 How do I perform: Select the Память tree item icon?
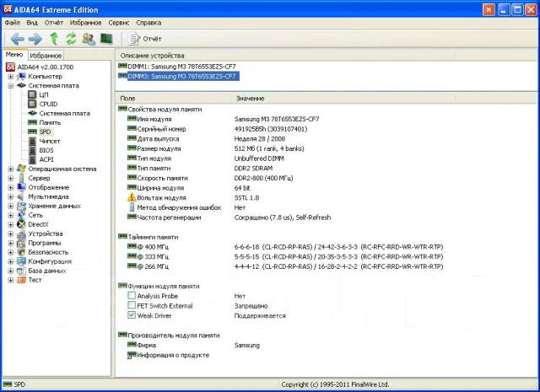tap(32, 122)
